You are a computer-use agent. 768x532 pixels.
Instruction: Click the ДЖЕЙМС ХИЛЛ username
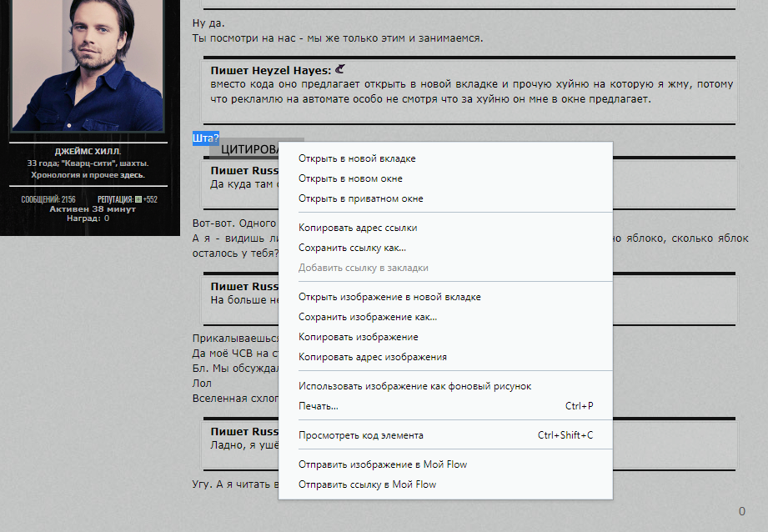[88, 152]
